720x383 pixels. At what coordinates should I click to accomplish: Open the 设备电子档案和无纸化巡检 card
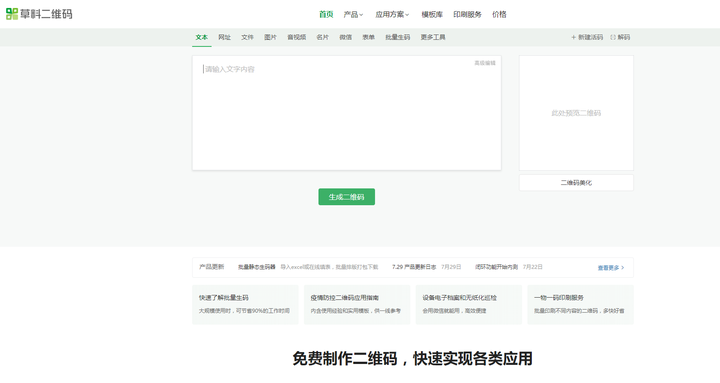coord(469,304)
